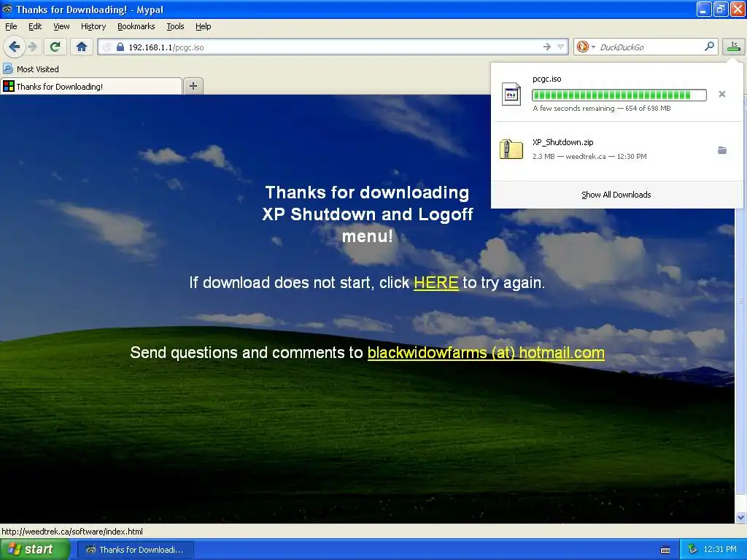Click the scrollbar down arrow
Image resolution: width=747 pixels, height=560 pixels.
[740, 517]
